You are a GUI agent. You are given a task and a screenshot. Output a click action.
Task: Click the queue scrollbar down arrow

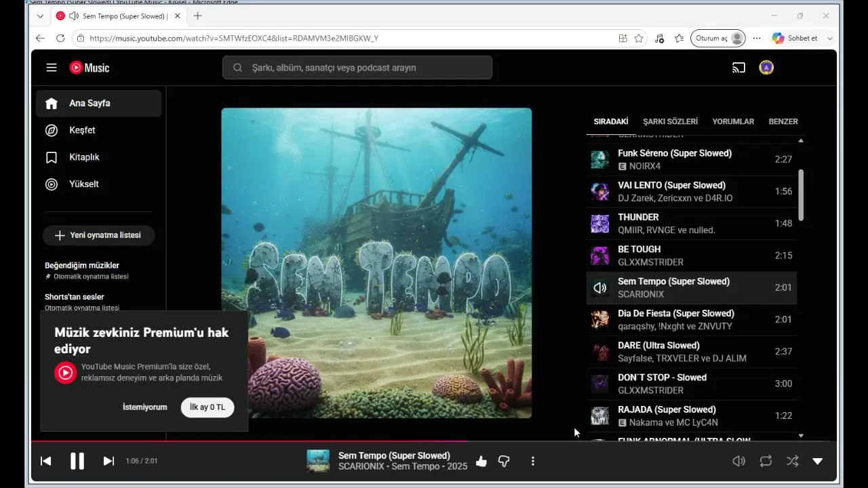coord(801,436)
